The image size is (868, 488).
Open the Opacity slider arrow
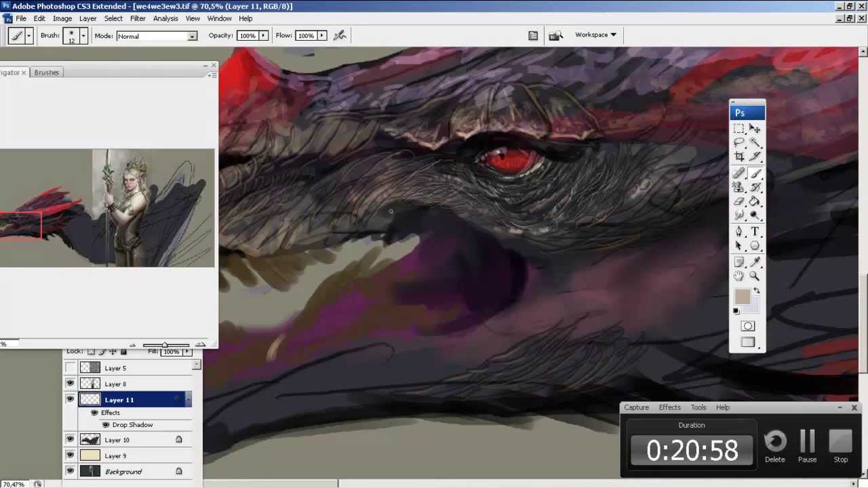pos(263,35)
